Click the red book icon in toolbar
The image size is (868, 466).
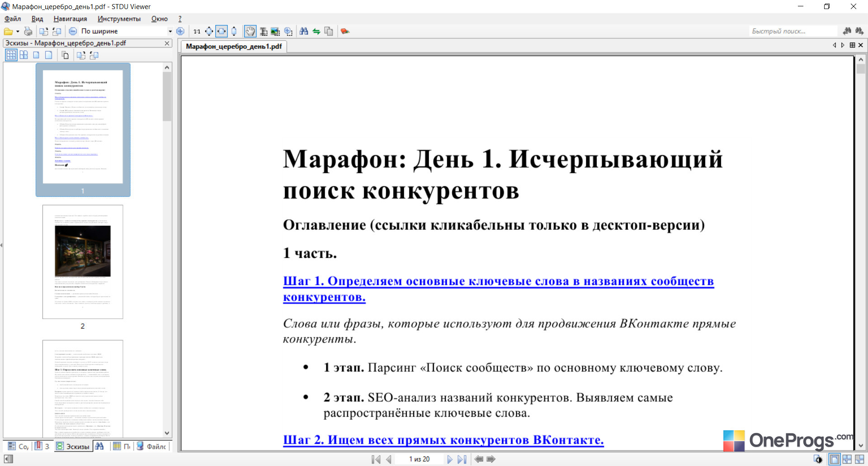click(x=345, y=31)
